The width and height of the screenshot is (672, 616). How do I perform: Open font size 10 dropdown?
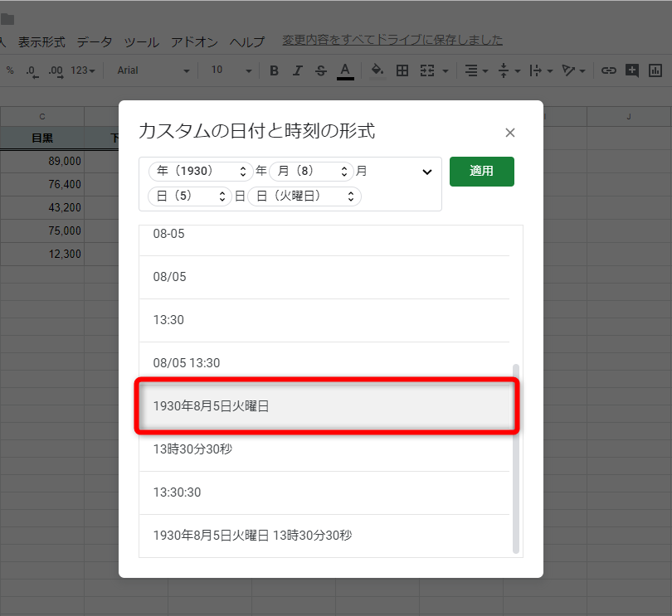pyautogui.click(x=231, y=70)
